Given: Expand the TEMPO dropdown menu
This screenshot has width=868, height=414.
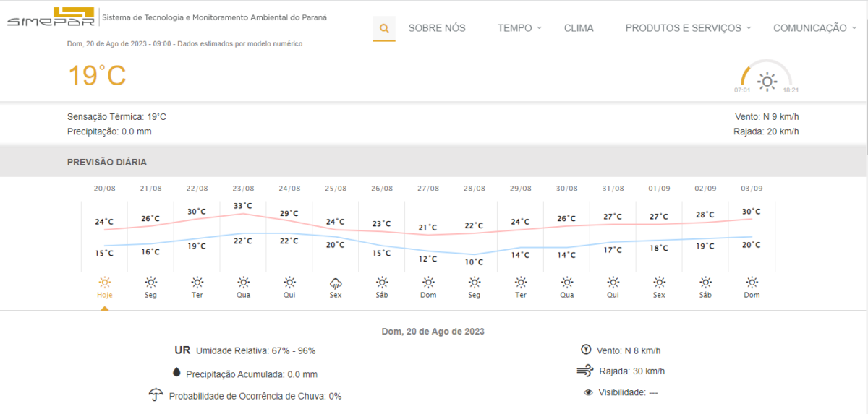Looking at the screenshot, I should [519, 28].
